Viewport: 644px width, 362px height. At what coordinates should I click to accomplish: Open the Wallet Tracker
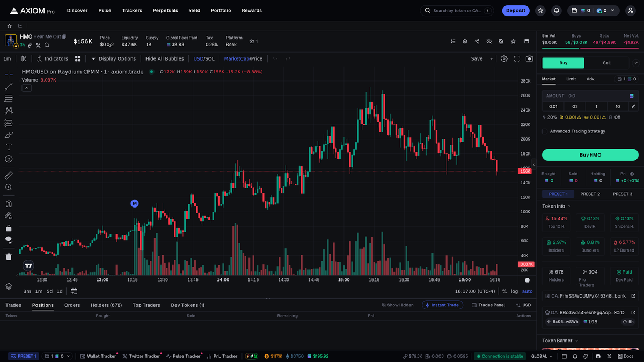[x=98, y=356]
